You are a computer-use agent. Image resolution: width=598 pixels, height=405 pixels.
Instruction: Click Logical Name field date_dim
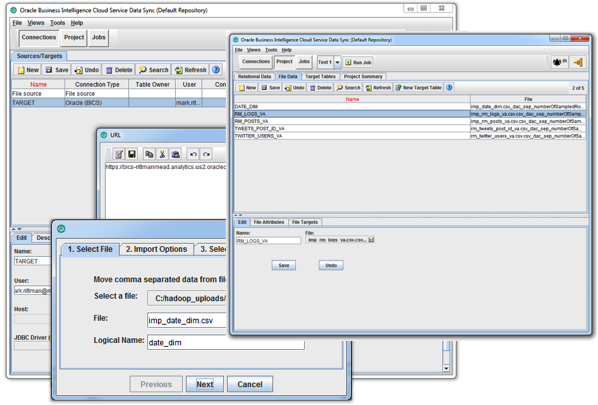(226, 343)
